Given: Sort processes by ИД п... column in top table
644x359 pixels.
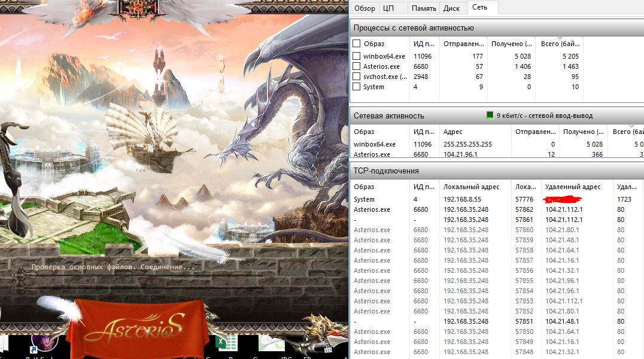Looking at the screenshot, I should [424, 44].
